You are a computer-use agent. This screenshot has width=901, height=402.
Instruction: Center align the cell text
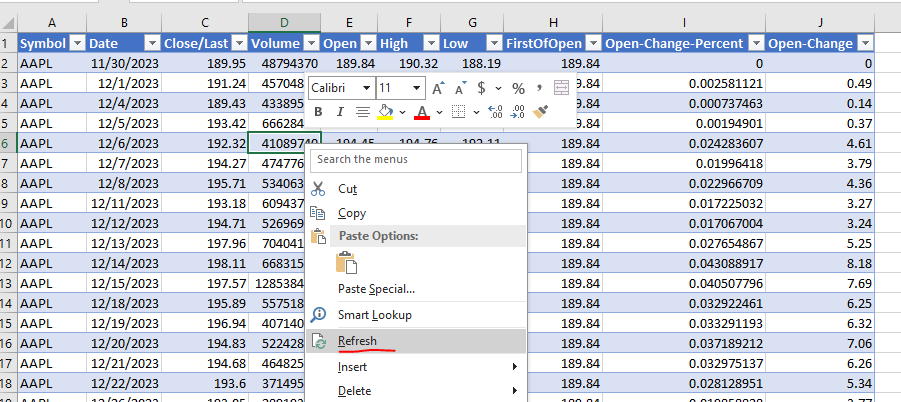[362, 112]
